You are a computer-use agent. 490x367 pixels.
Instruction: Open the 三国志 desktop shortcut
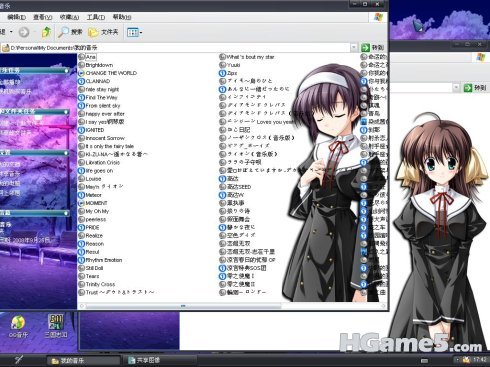[x=56, y=326]
